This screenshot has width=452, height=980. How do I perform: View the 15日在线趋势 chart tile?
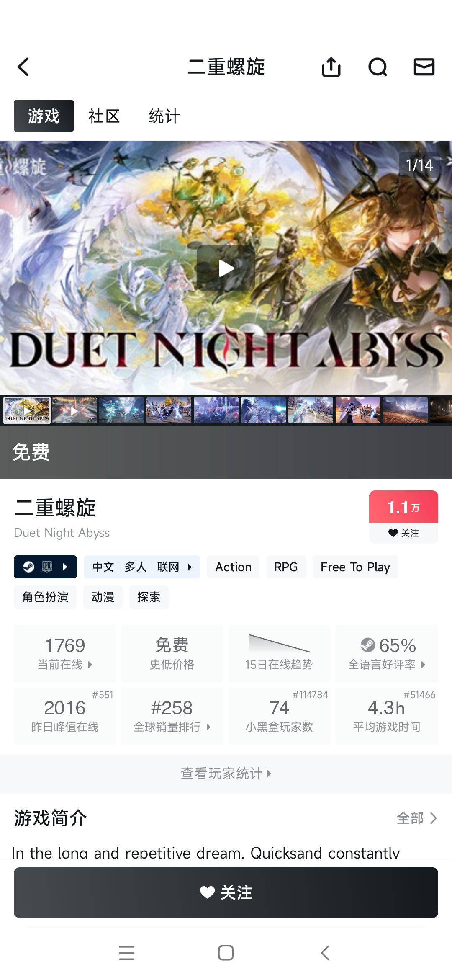click(279, 653)
